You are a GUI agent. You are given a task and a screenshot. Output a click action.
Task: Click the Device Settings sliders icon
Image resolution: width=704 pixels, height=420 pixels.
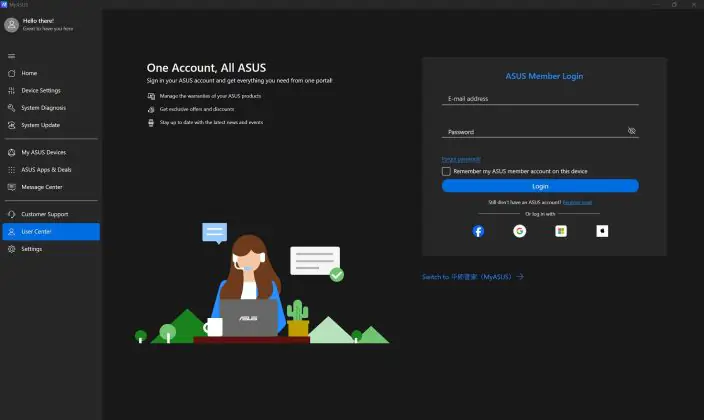12,91
